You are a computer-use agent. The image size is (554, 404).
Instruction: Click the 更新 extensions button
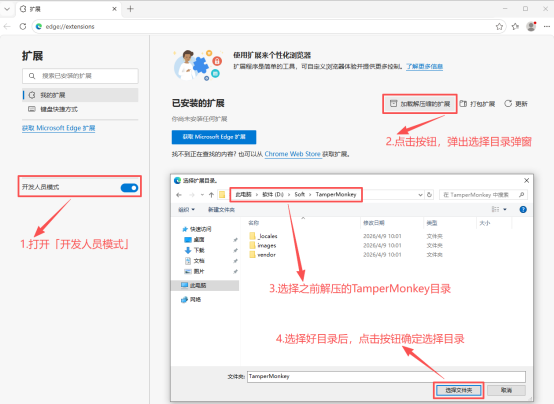tap(516, 104)
